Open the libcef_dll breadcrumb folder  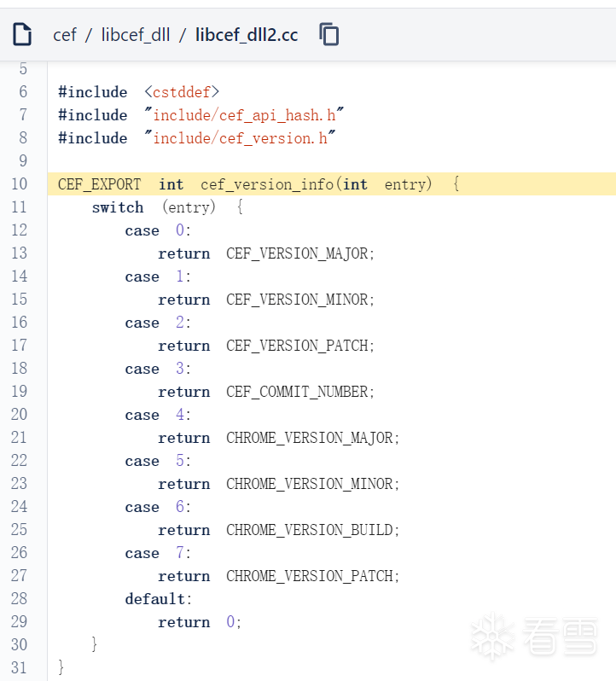[x=136, y=35]
